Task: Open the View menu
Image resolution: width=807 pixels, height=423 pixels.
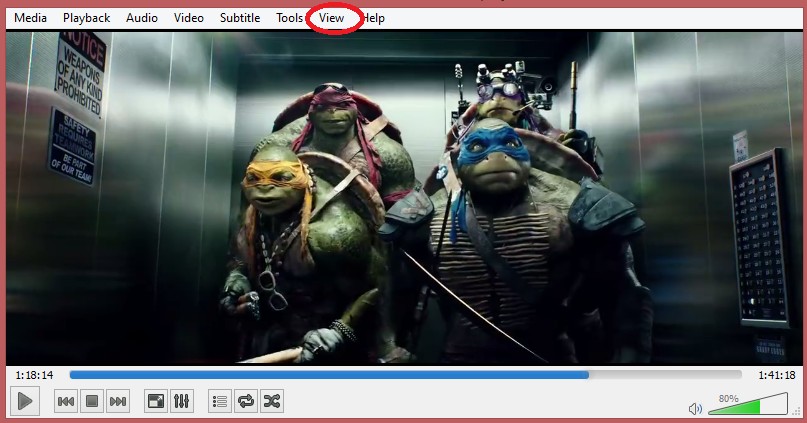Action: (x=331, y=18)
